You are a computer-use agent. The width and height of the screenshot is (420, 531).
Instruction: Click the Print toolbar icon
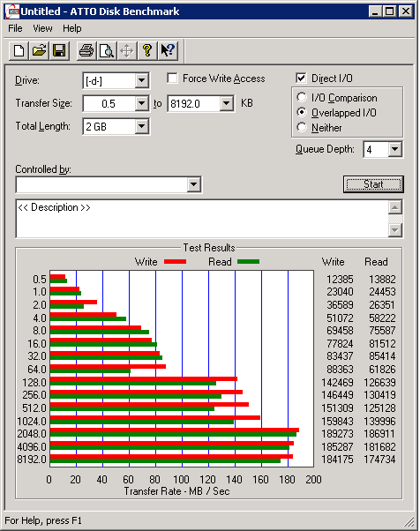pos(86,51)
